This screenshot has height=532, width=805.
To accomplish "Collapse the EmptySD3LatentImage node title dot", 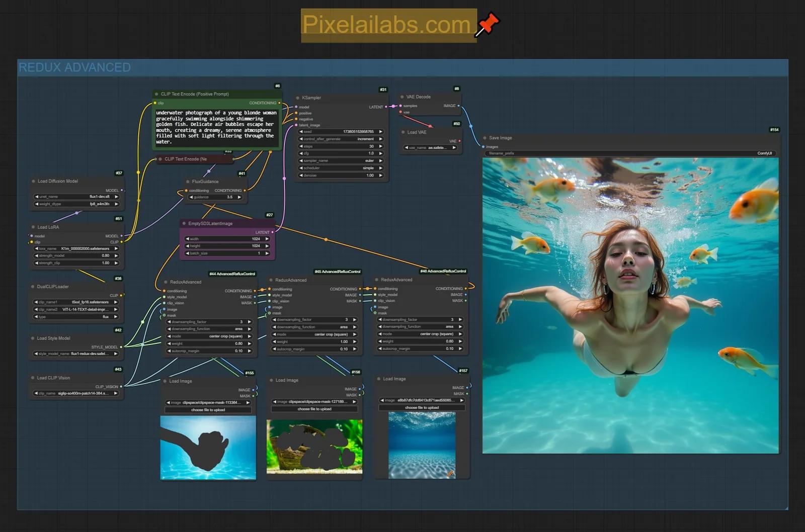I will [184, 223].
